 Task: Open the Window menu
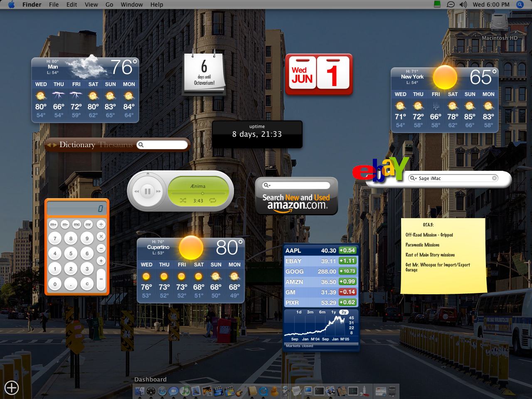pyautogui.click(x=132, y=5)
